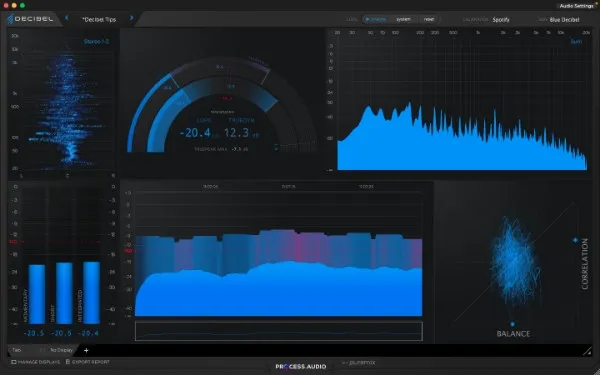Add a new tab with plus icon
Screen dimensions: 600x375
pyautogui.click(x=86, y=350)
